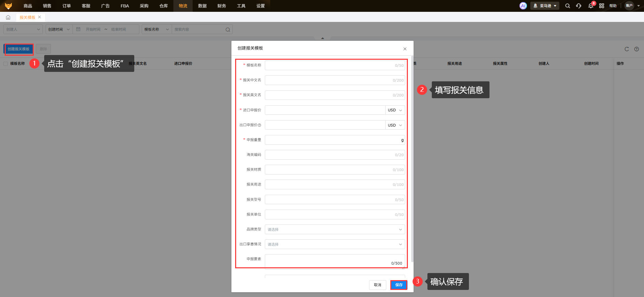Open the 采购 menu
Image resolution: width=644 pixels, height=297 pixels.
[144, 6]
